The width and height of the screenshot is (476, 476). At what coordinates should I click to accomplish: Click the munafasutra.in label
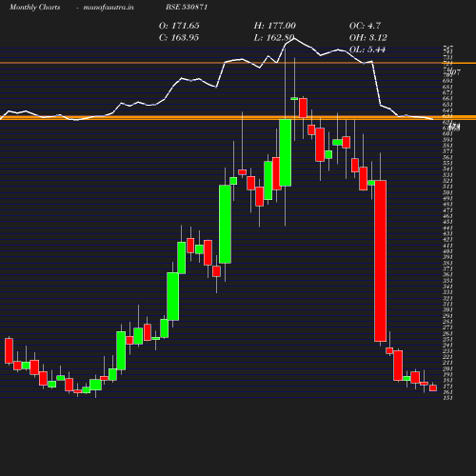click(x=109, y=7)
